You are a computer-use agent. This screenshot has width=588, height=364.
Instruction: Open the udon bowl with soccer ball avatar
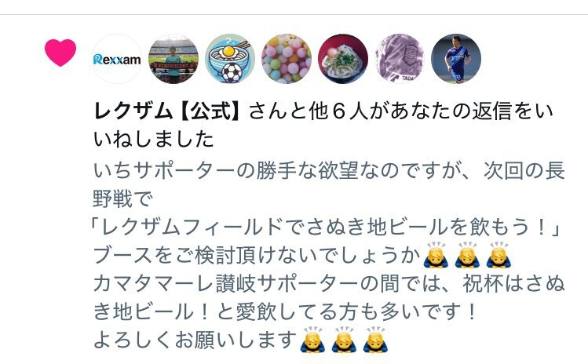(x=230, y=59)
